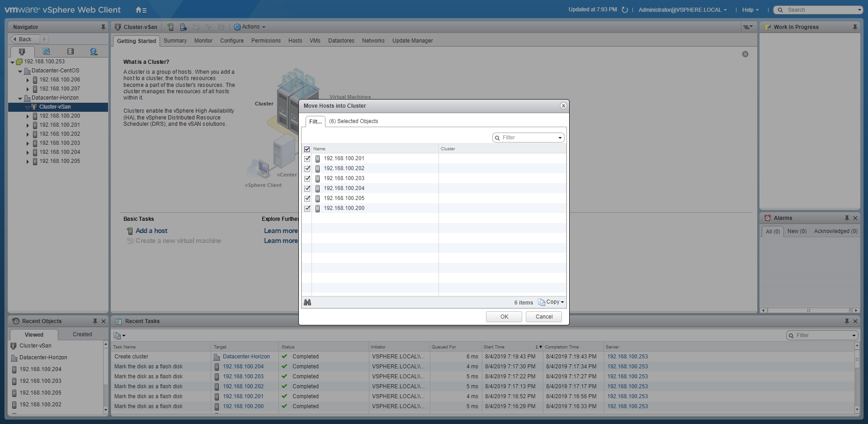Uncheck host 192.168.100.200 in dialog
The image size is (868, 424).
(x=307, y=209)
